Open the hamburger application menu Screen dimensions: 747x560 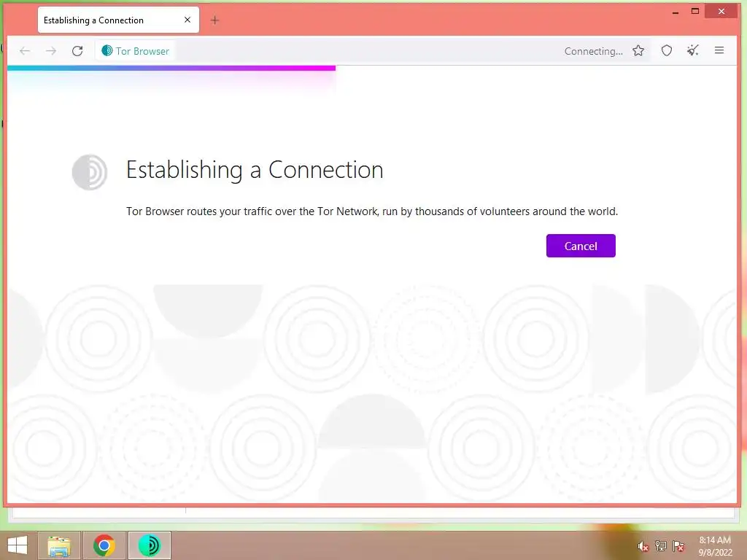point(719,50)
